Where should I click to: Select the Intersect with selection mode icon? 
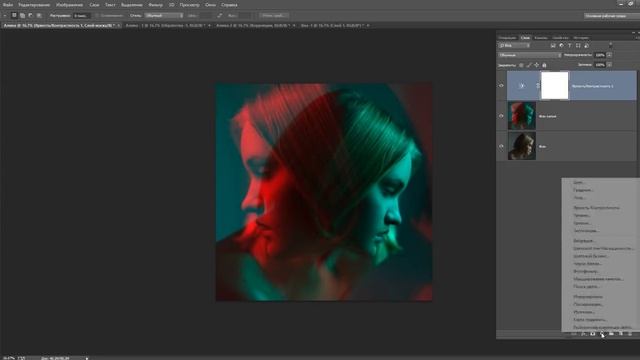(x=39, y=16)
